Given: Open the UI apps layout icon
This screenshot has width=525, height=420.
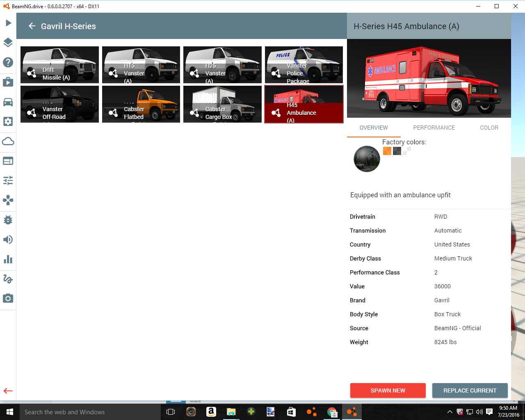Looking at the screenshot, I should pos(8,161).
